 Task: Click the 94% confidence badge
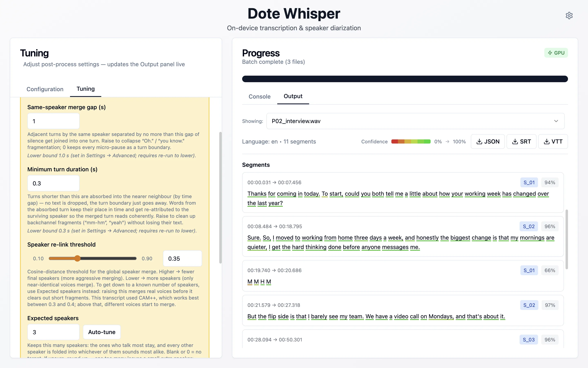(x=550, y=183)
